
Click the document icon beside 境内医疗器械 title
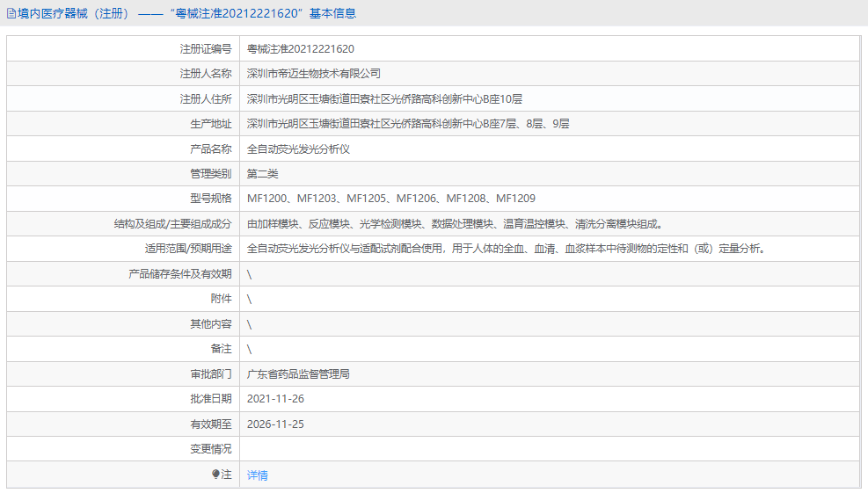click(x=11, y=13)
